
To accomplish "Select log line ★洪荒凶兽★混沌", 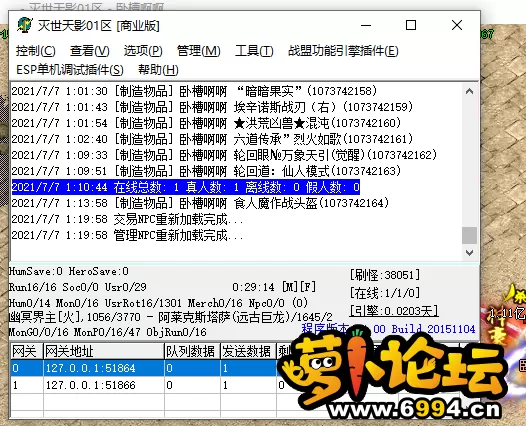I will tap(206, 123).
